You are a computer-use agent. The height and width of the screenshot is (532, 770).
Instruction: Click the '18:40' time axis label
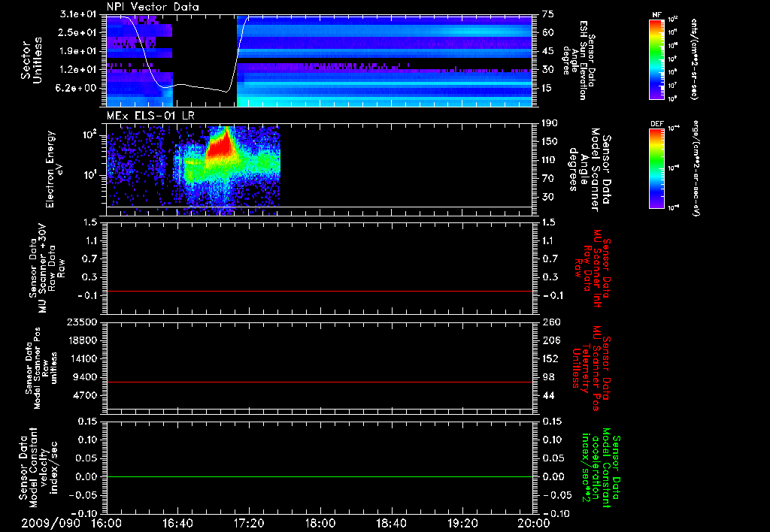click(x=391, y=523)
